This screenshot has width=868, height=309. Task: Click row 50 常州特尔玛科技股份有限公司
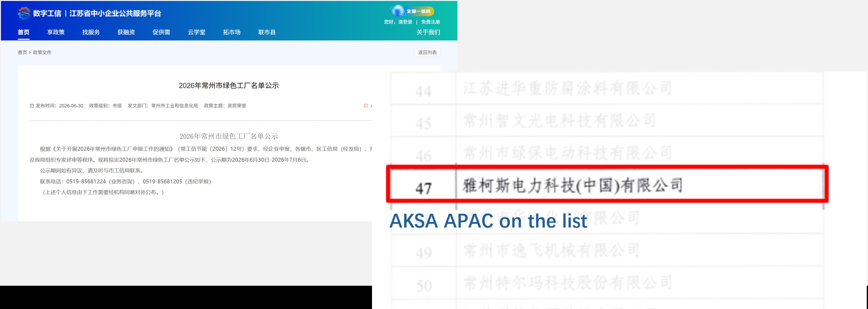[x=607, y=283]
